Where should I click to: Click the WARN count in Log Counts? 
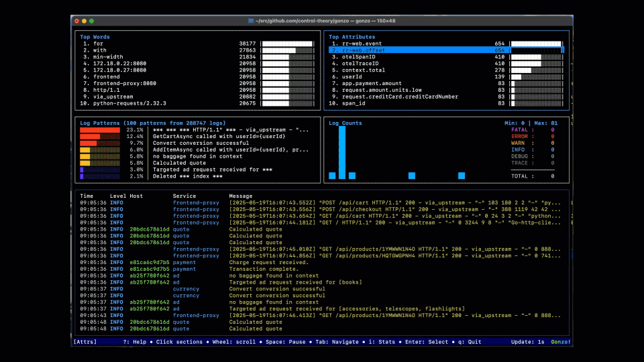click(x=552, y=143)
